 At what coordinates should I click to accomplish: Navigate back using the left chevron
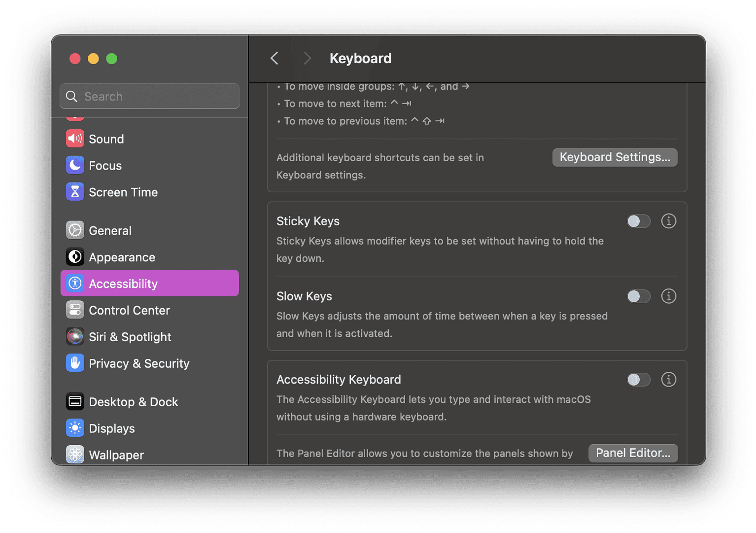click(x=274, y=58)
